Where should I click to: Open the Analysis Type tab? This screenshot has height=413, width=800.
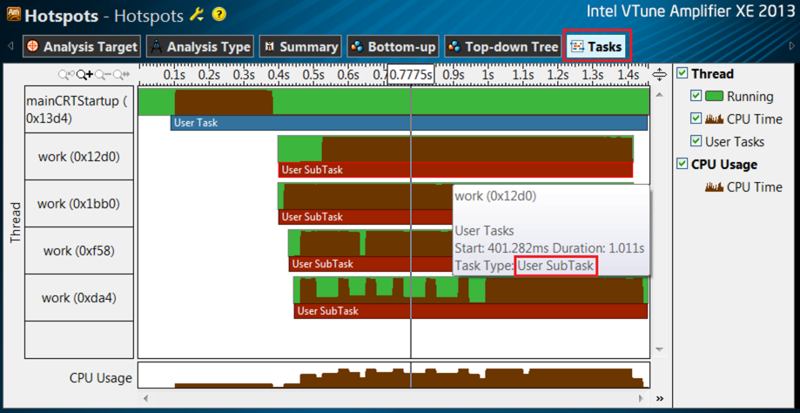pyautogui.click(x=201, y=47)
